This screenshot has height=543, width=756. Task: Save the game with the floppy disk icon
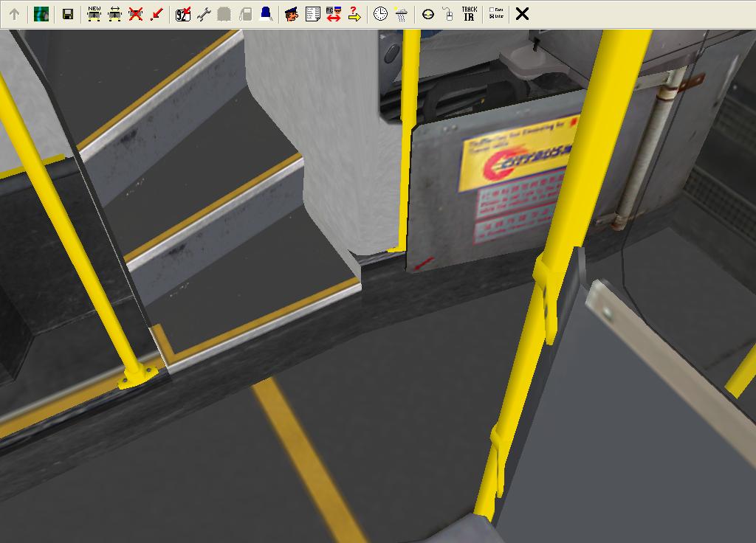pyautogui.click(x=68, y=14)
